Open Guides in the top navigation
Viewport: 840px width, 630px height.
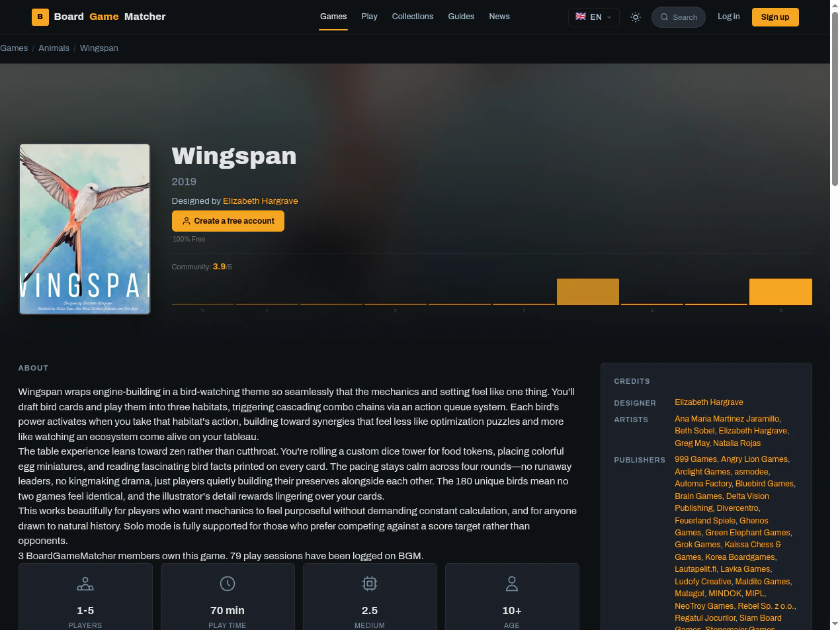pyautogui.click(x=461, y=17)
